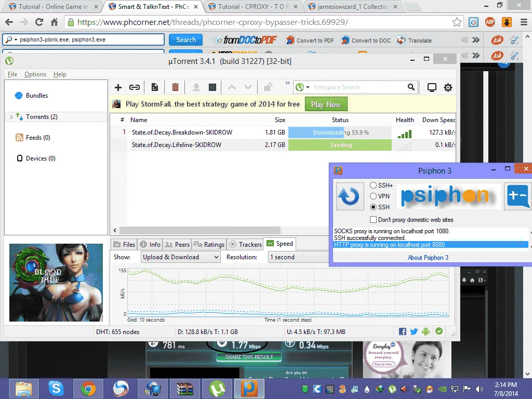This screenshot has height=399, width=532.
Task: Switch to jamesiswizard_1 Collection browser tab
Action: pos(353,6)
